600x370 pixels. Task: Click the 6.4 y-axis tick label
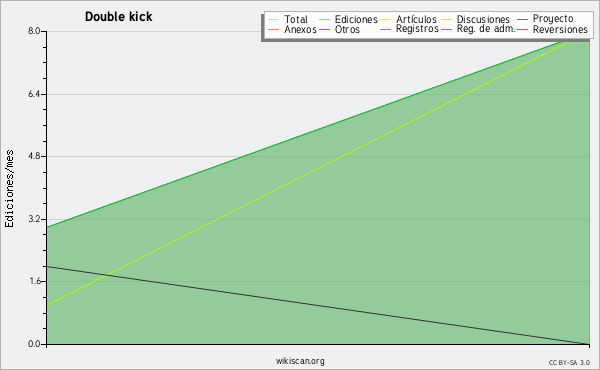tap(34, 94)
